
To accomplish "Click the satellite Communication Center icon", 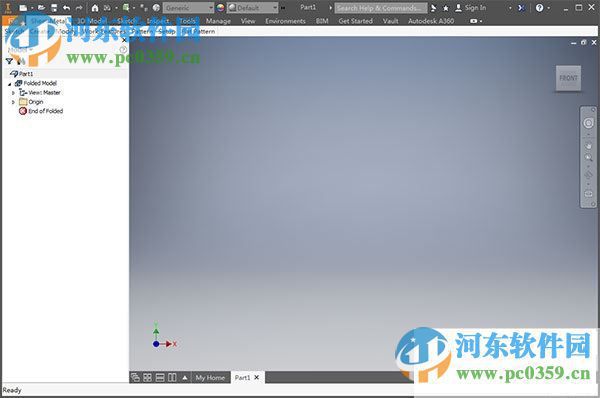I will [x=434, y=8].
